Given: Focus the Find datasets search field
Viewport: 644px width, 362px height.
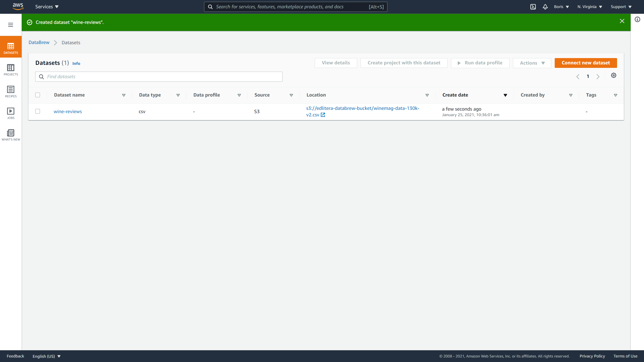Looking at the screenshot, I should click(x=159, y=77).
